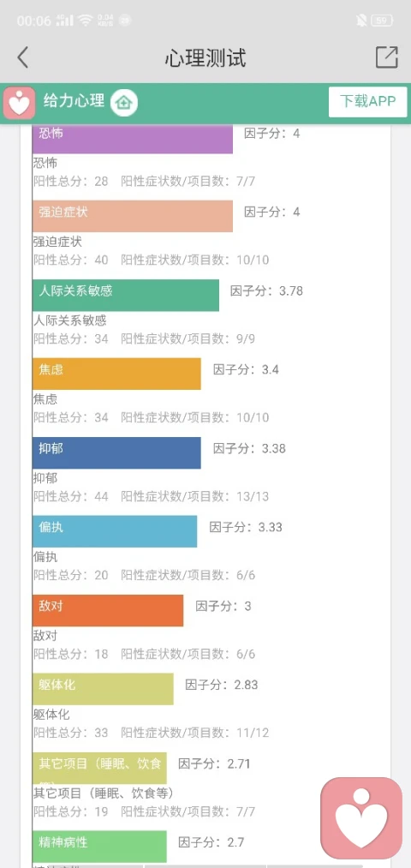Tap the dark blue 抑郁 bar

click(x=116, y=452)
